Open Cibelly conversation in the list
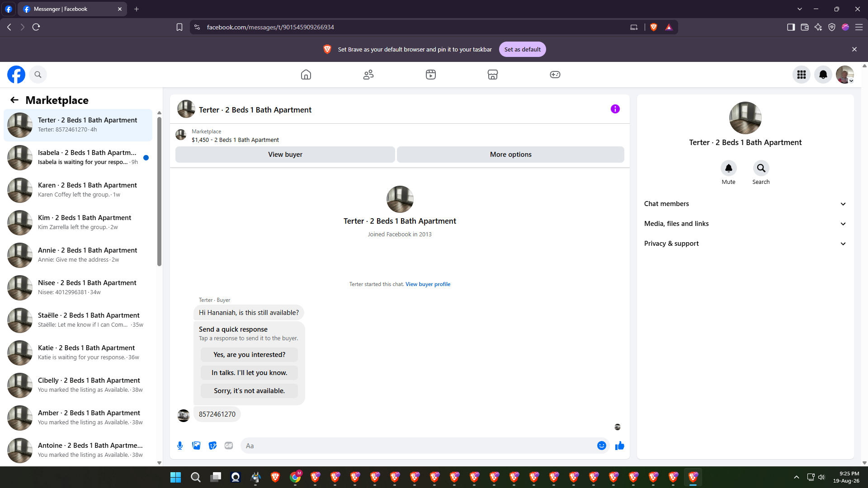 pyautogui.click(x=78, y=385)
